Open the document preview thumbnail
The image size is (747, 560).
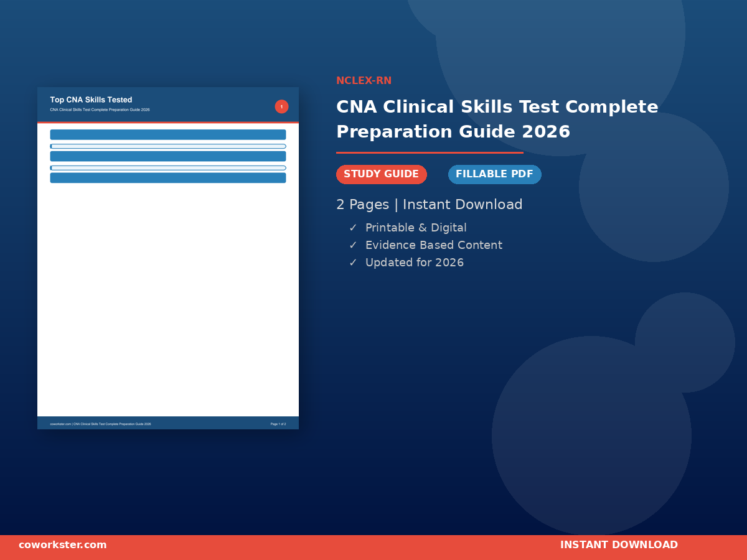[168, 258]
